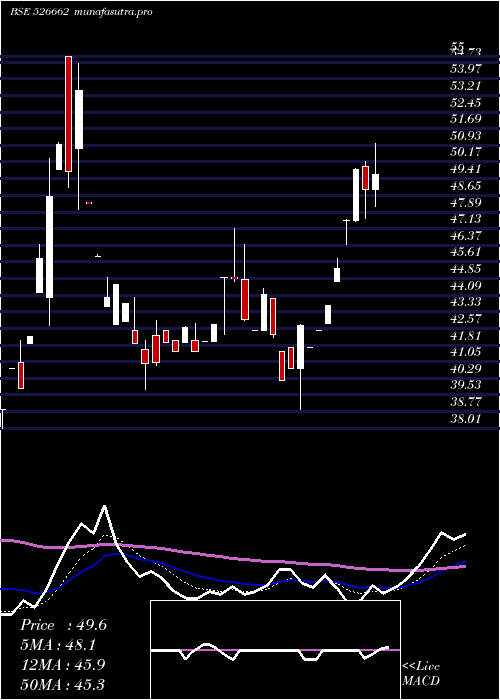The height and width of the screenshot is (700, 500).
Task: Click the '50MA : 45.3' readout
Action: coord(63,684)
